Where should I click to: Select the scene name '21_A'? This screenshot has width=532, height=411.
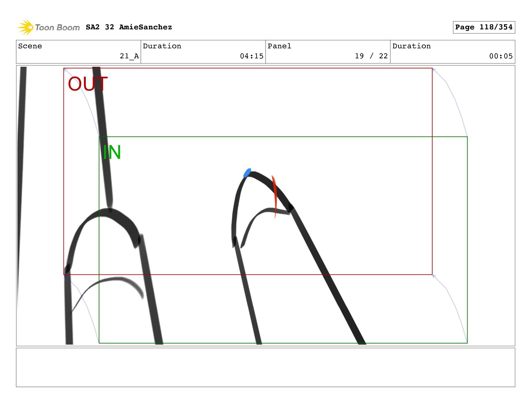point(129,56)
